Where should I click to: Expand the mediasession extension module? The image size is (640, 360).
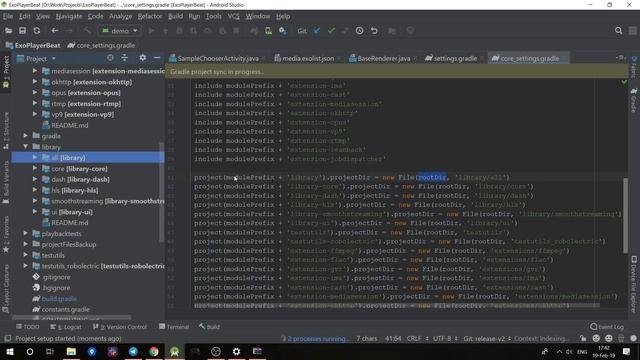(x=35, y=71)
